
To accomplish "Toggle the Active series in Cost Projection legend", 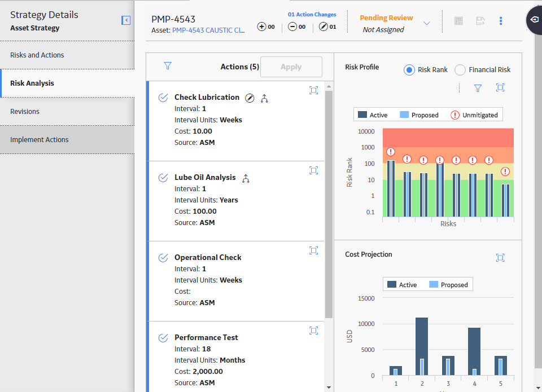I will [402, 285].
